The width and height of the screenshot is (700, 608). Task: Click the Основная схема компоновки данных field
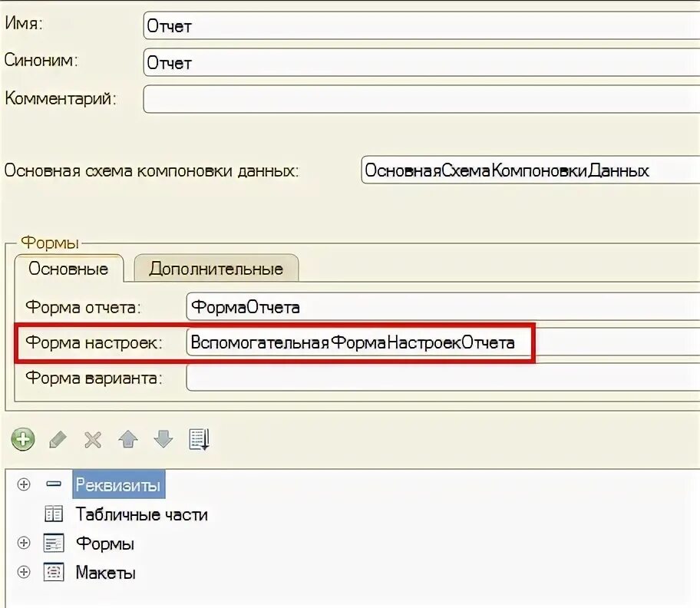click(530, 170)
